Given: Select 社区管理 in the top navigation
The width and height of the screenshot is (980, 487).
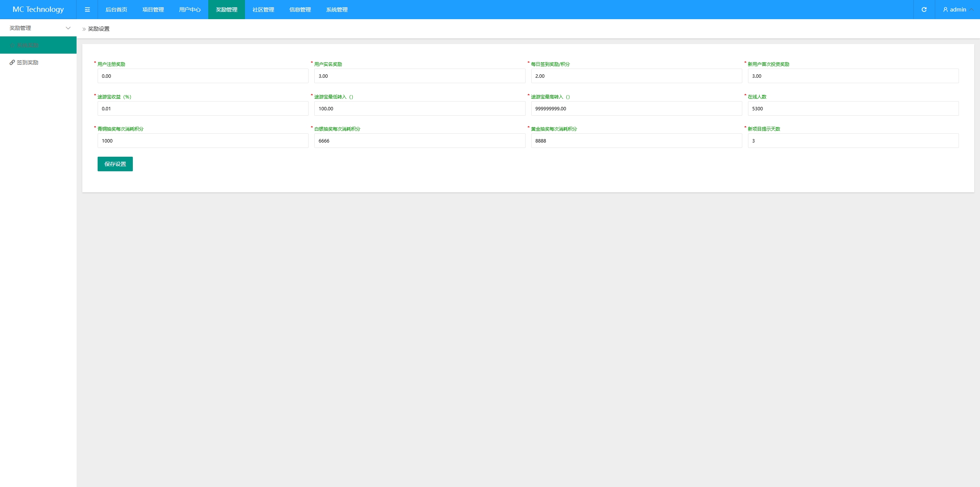Looking at the screenshot, I should (x=263, y=10).
